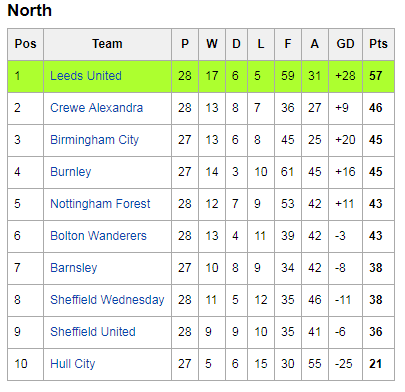Click the Pos column header

tap(25, 44)
